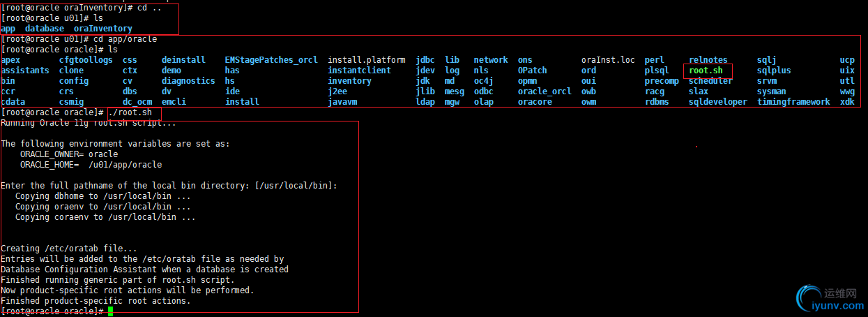Click the csmig directory name
The width and height of the screenshot is (868, 317).
coord(71,102)
